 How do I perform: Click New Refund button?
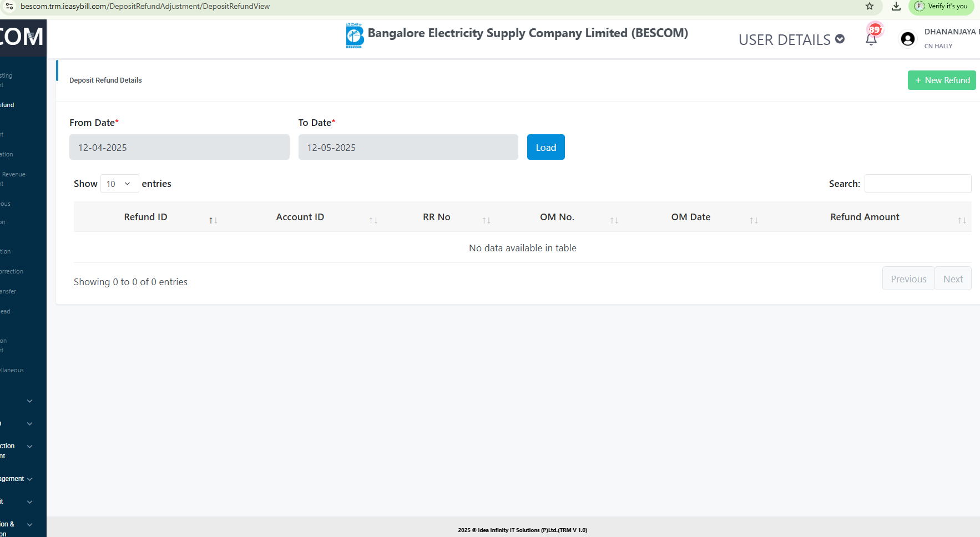point(942,80)
